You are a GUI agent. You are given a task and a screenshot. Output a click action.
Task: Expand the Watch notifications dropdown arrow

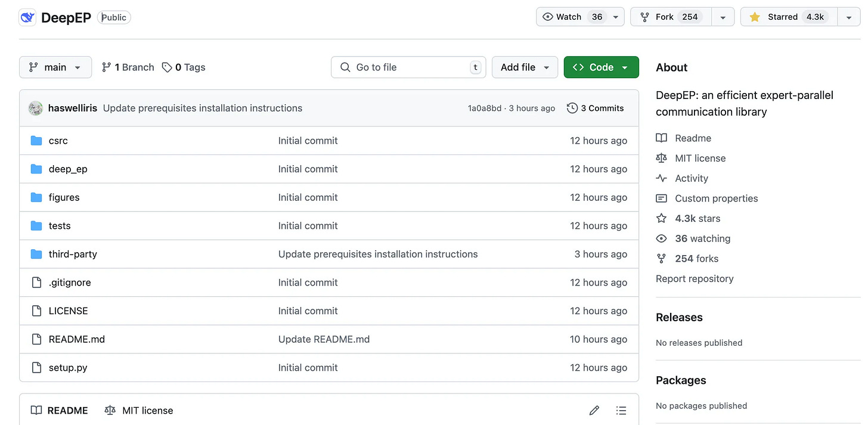616,17
